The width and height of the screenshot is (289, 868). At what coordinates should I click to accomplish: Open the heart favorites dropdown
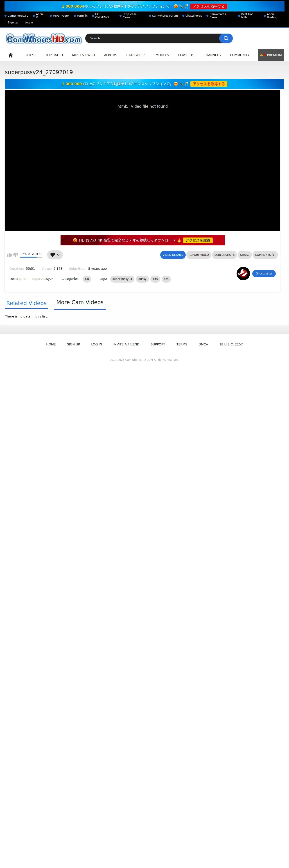55,255
